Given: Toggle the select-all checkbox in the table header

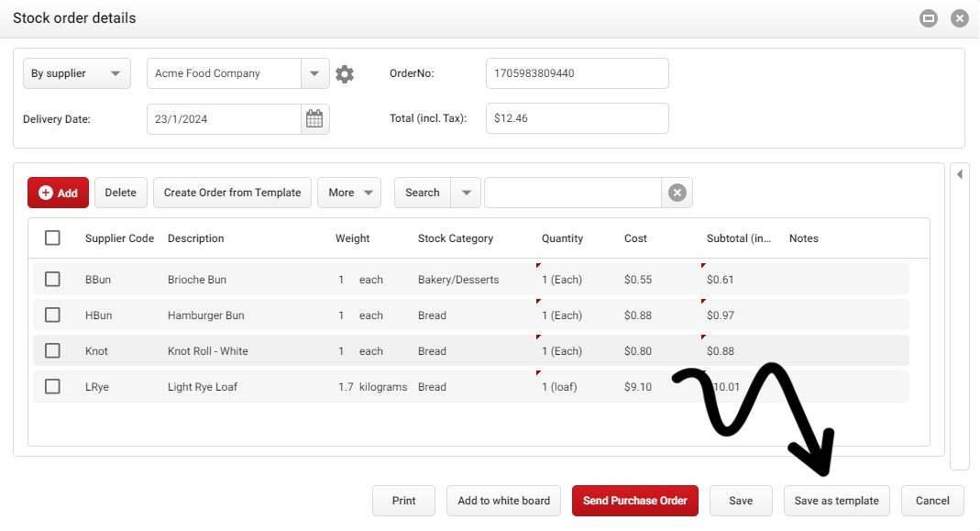Looking at the screenshot, I should (52, 238).
